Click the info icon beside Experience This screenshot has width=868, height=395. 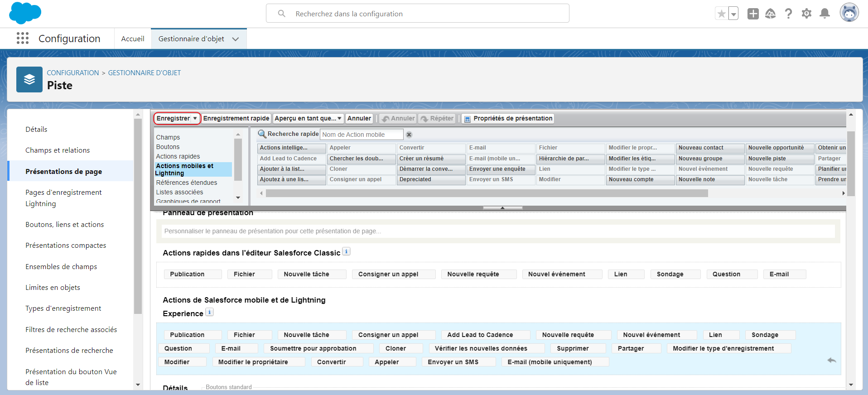(x=209, y=312)
